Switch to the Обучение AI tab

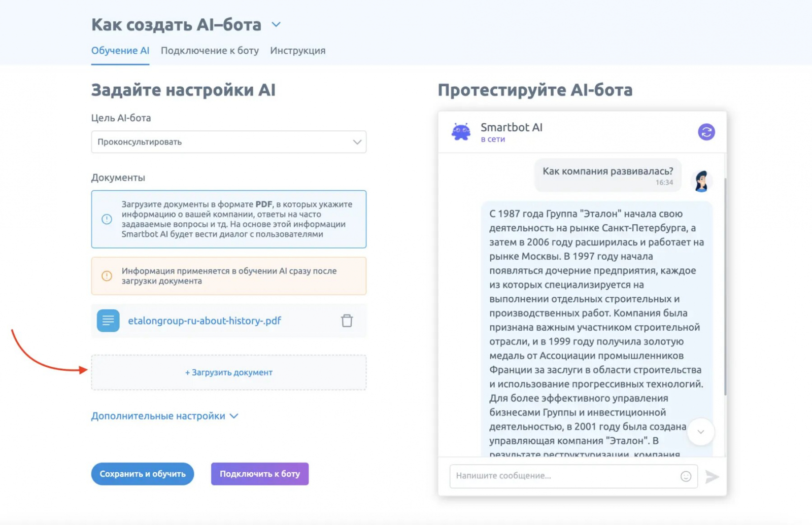click(120, 51)
